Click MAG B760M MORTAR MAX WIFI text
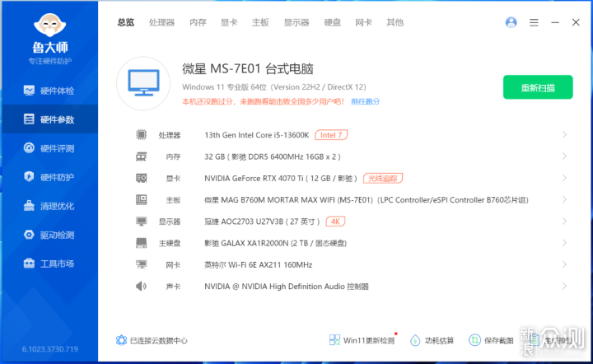Image resolution: width=593 pixels, height=364 pixels. pos(366,199)
